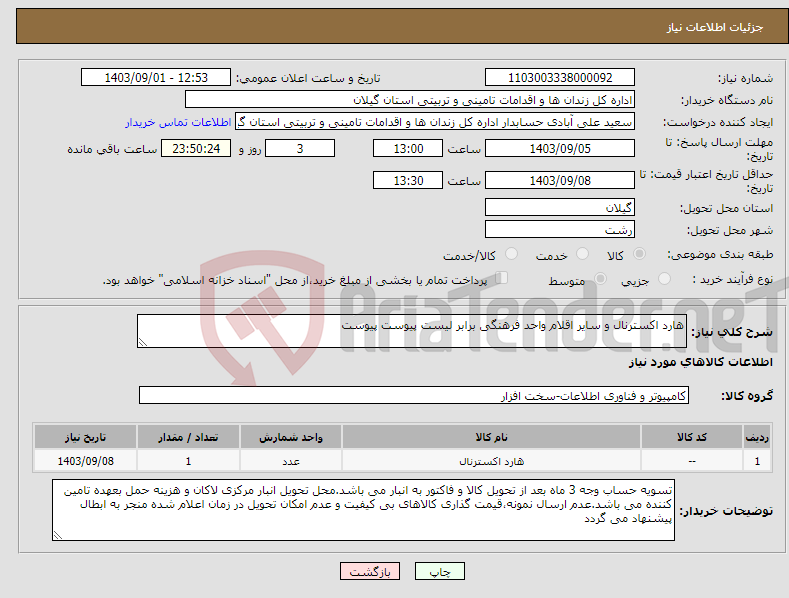Viewport: 789px width, 598px height.
Task: Click the تاریخ نیاز column header
Action: (x=86, y=437)
